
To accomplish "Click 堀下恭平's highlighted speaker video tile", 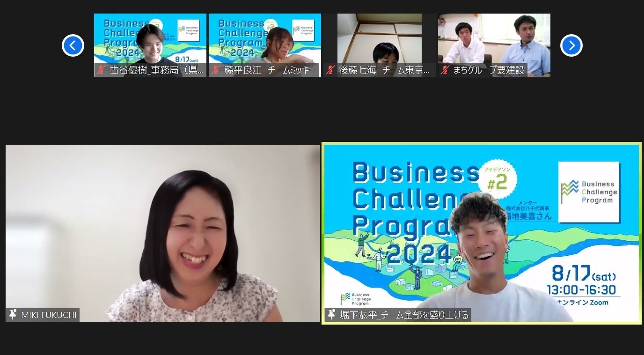I will tap(482, 233).
